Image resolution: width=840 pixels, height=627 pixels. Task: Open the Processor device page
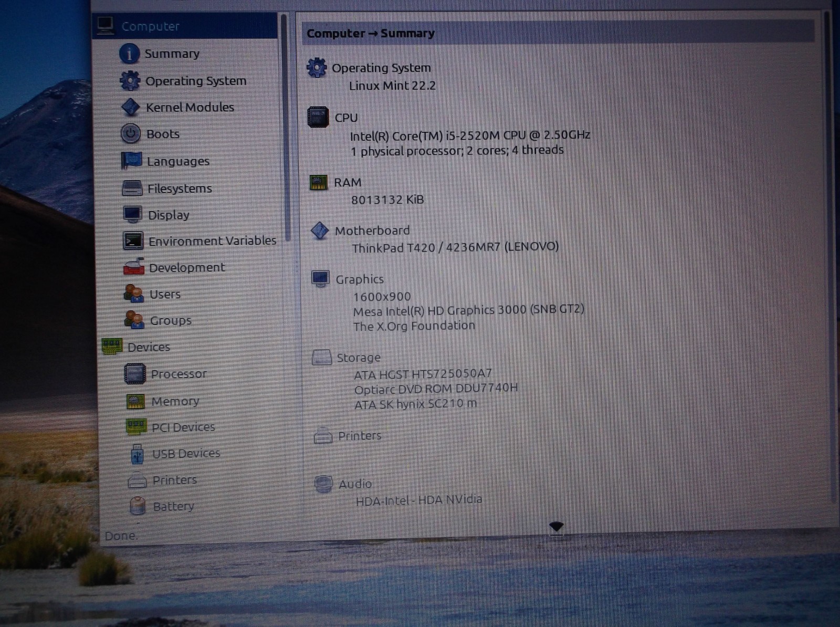coord(178,374)
